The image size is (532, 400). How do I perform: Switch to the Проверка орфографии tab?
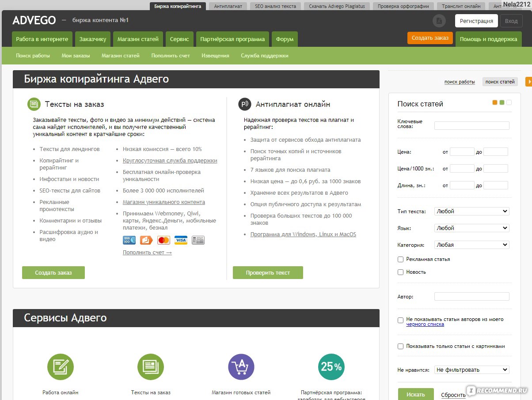pos(404,6)
